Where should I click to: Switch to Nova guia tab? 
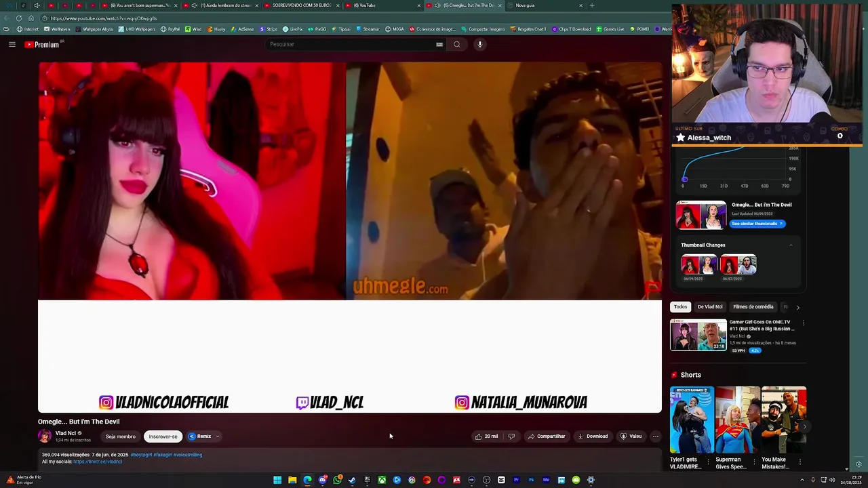546,5
